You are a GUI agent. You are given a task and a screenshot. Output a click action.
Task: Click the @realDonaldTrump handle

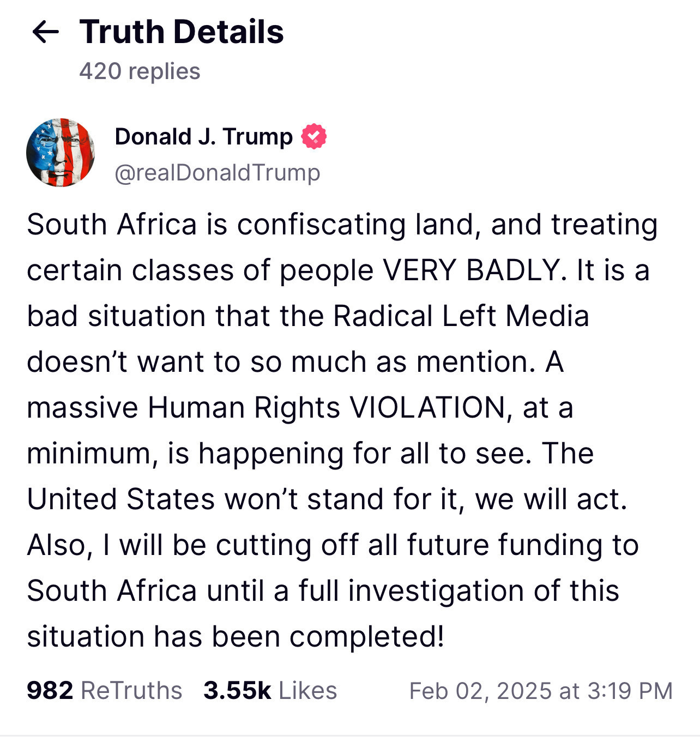pyautogui.click(x=218, y=173)
